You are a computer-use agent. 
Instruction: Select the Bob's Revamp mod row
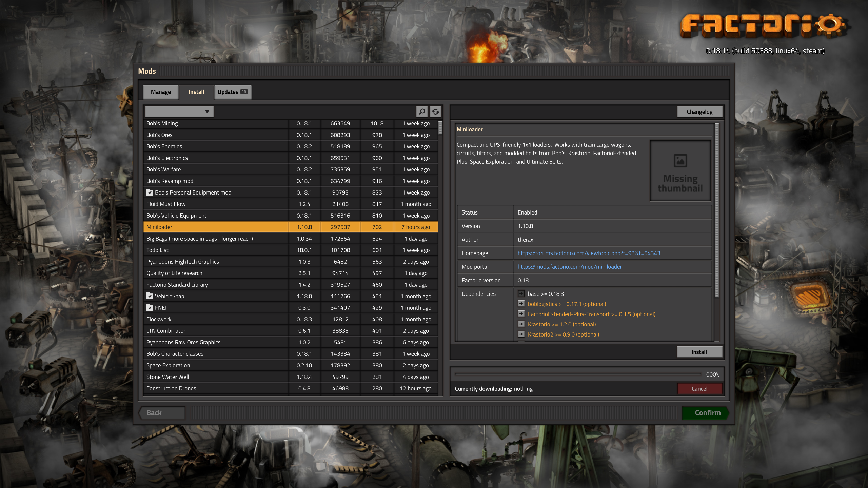coord(291,181)
